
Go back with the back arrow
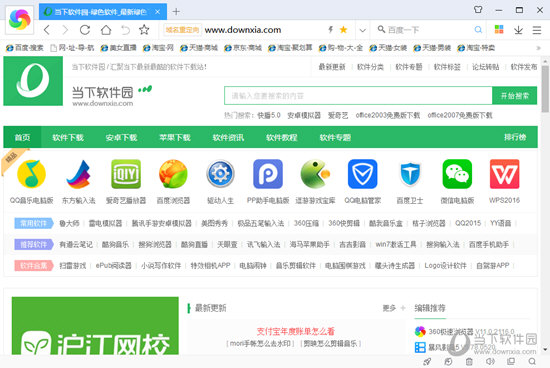[x=47, y=30]
